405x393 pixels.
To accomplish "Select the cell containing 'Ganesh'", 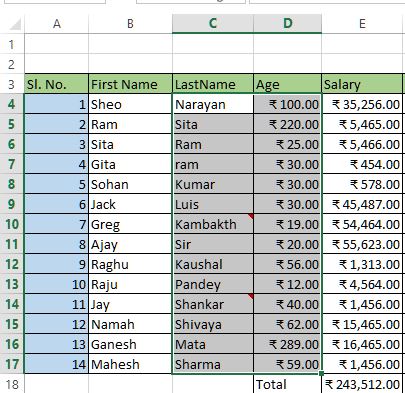I will (x=131, y=344).
